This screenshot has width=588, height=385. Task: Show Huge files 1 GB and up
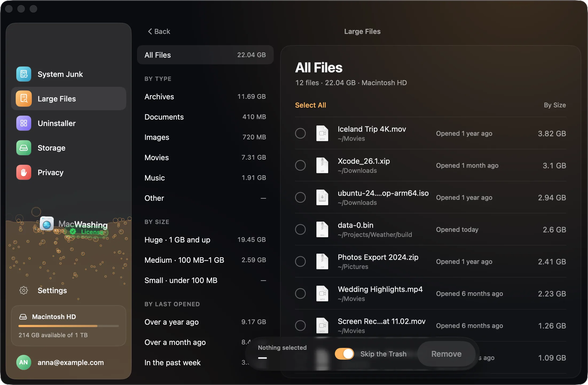pos(205,240)
